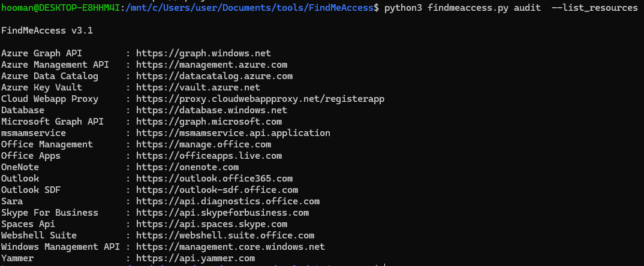Click the graph.microsoft.com link
This screenshot has height=266, width=644.
click(209, 122)
